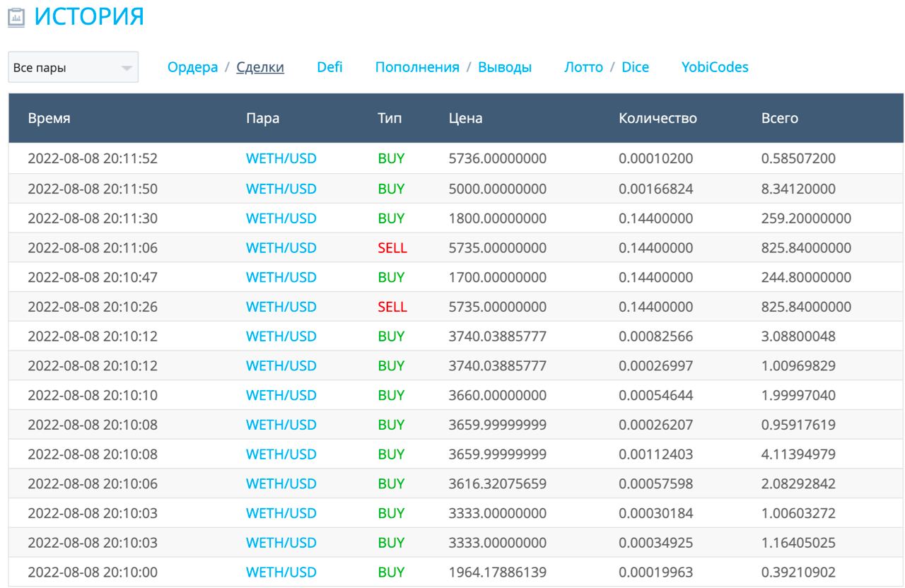This screenshot has height=588, width=905.
Task: Click the total 3.08800048
Action: pyautogui.click(x=798, y=336)
